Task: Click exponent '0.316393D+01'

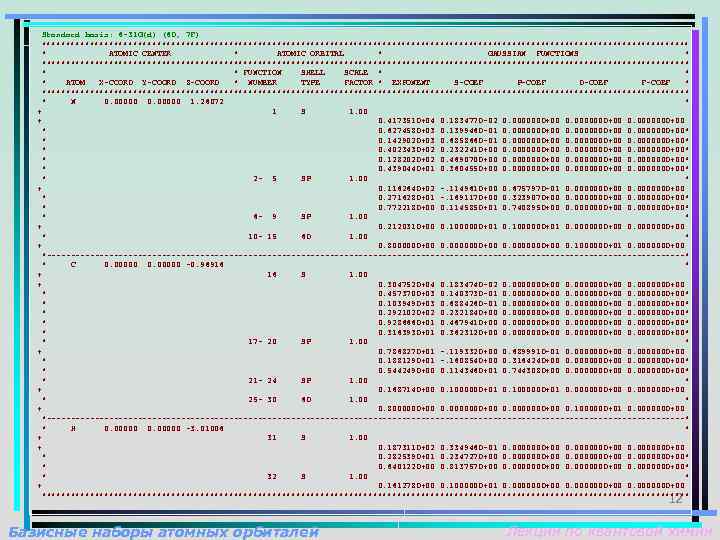Action: (406, 333)
